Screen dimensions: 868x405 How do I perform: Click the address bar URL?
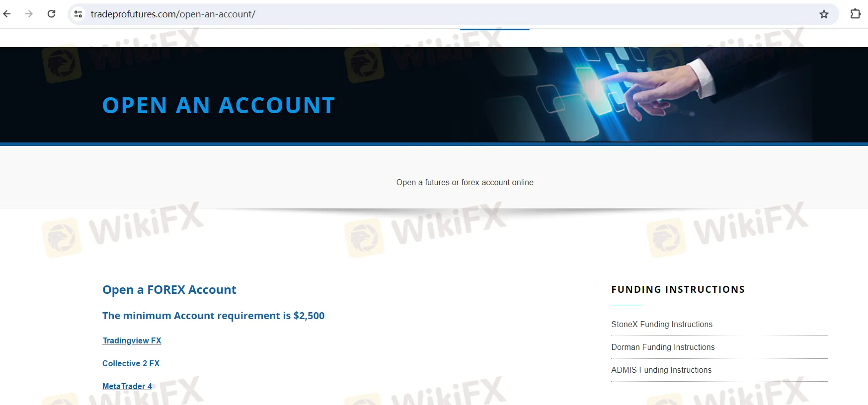pos(173,14)
